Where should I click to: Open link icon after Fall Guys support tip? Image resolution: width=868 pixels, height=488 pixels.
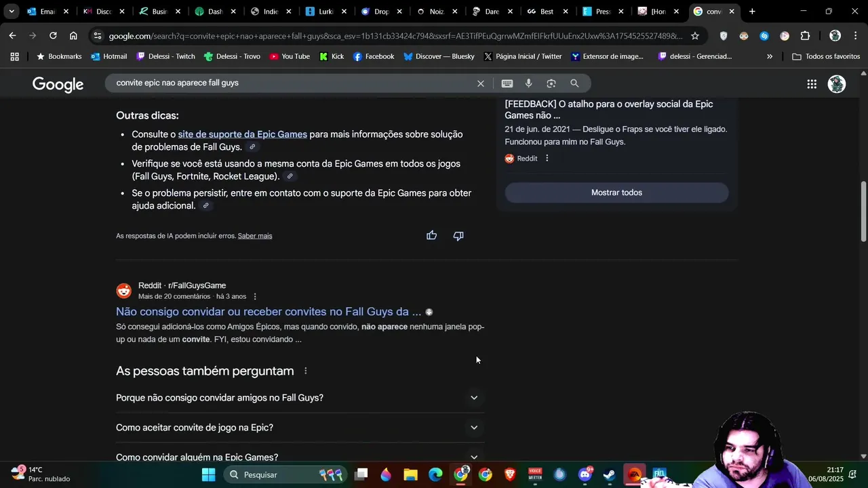tap(252, 147)
